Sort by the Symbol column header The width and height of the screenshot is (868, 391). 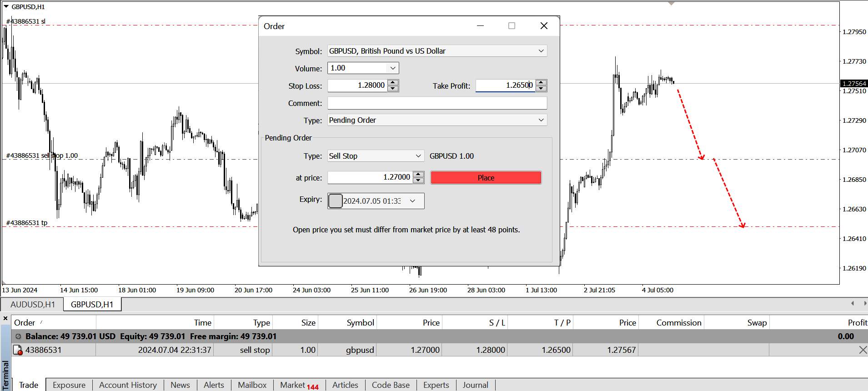347,323
